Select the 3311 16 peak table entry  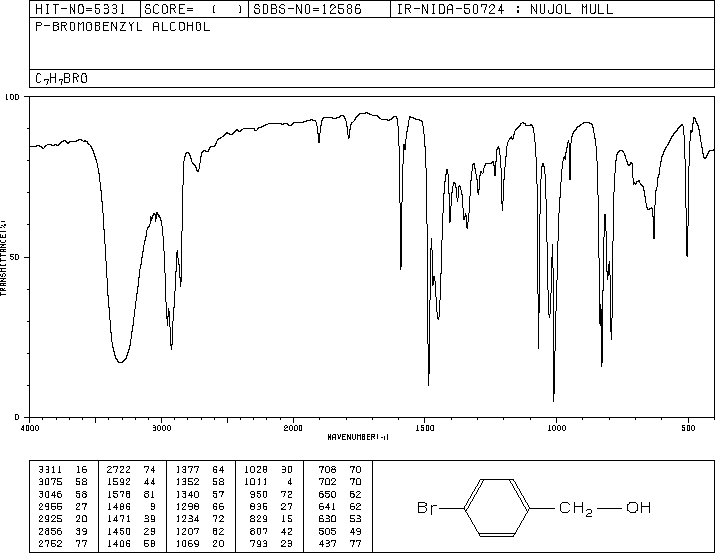point(63,470)
